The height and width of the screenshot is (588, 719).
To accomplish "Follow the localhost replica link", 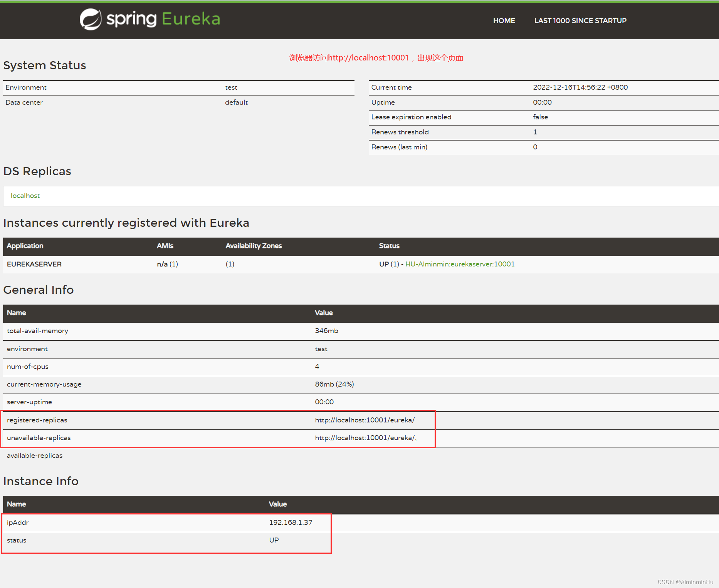I will (x=25, y=196).
